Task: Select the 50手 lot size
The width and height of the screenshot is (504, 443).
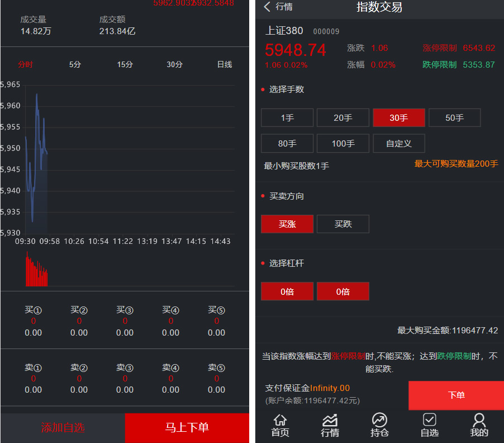Action: [454, 117]
